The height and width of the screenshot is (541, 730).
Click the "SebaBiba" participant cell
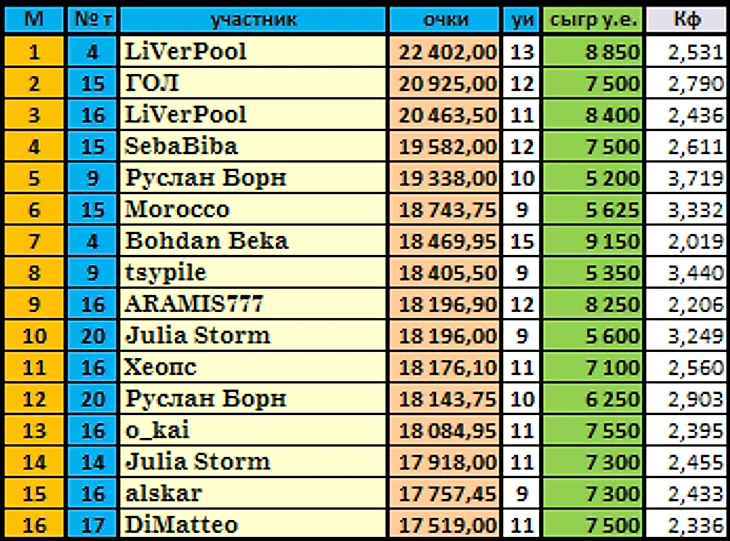click(x=253, y=146)
